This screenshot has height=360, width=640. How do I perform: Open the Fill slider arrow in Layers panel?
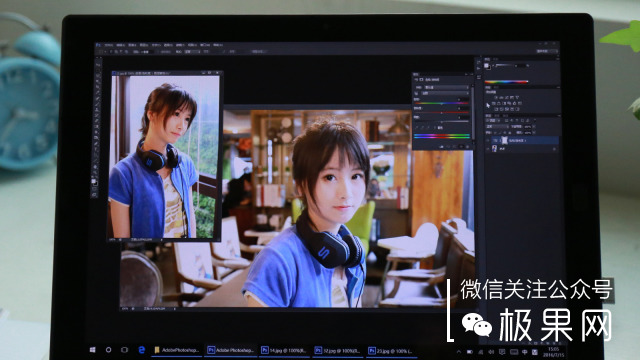[x=534, y=133]
